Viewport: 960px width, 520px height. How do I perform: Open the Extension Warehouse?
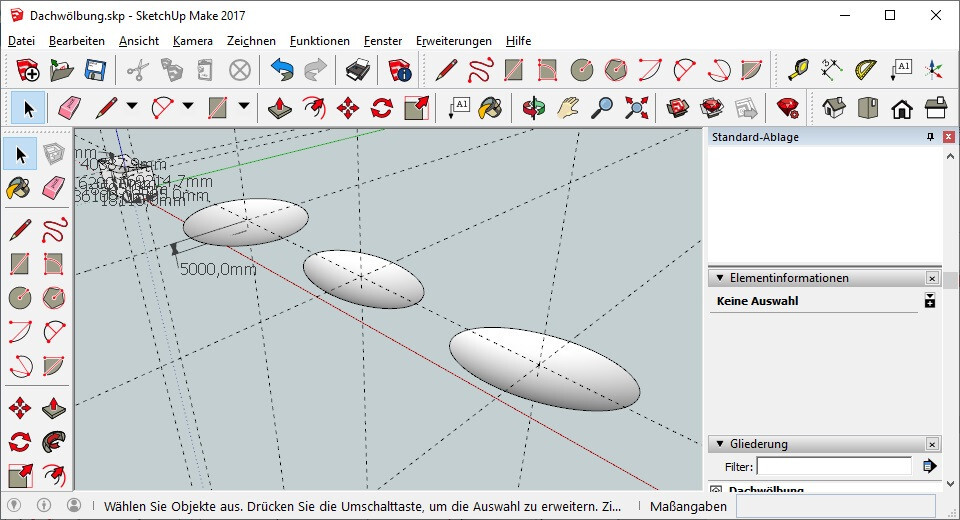[x=712, y=108]
